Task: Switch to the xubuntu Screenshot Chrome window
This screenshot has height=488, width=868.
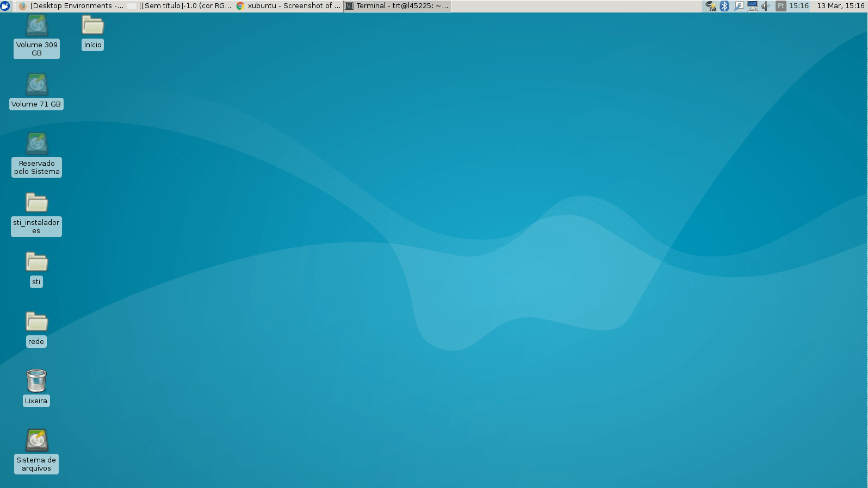Action: [x=288, y=6]
